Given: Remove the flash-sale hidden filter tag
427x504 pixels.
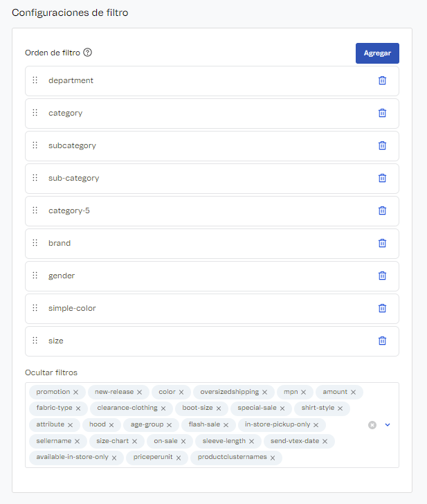Looking at the screenshot, I should (226, 425).
